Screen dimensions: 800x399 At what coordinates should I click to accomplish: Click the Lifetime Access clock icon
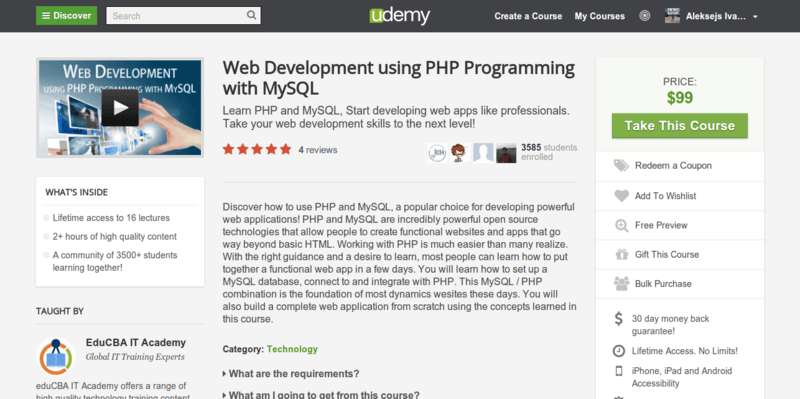[x=618, y=351]
